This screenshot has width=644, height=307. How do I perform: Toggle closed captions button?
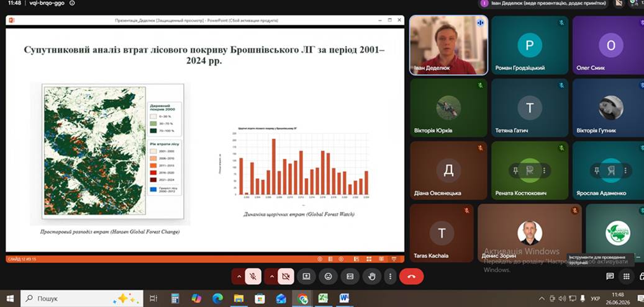coord(350,277)
